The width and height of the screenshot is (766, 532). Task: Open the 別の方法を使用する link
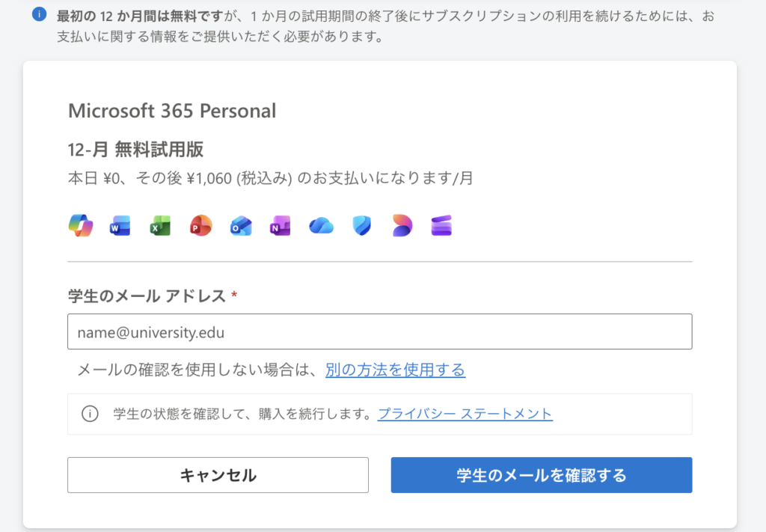click(395, 370)
